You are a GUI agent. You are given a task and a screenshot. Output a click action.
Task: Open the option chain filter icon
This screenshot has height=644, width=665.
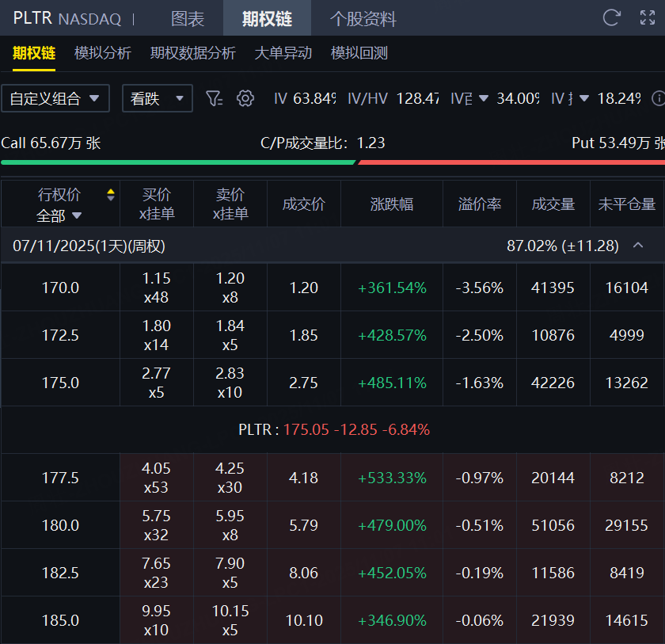coord(215,98)
